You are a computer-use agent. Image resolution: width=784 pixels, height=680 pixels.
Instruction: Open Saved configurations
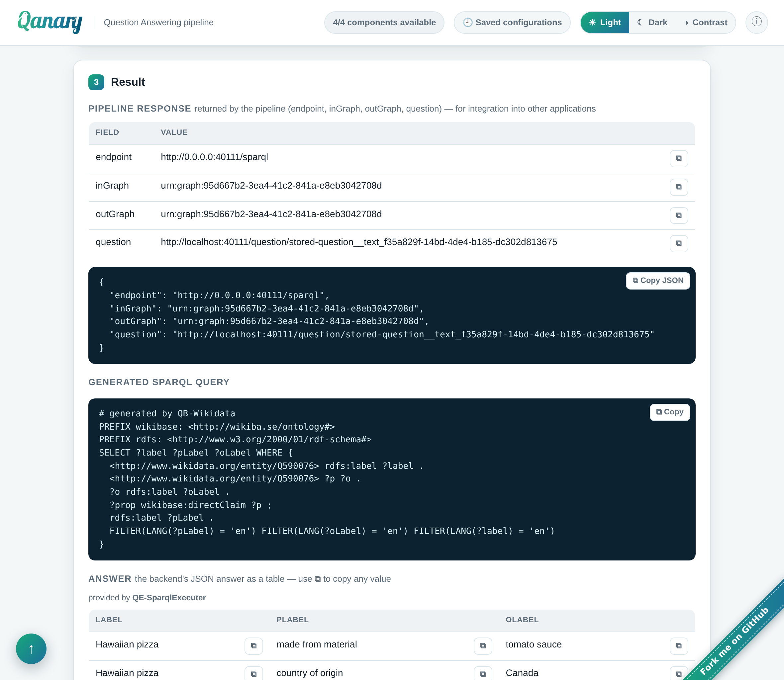pyautogui.click(x=512, y=22)
